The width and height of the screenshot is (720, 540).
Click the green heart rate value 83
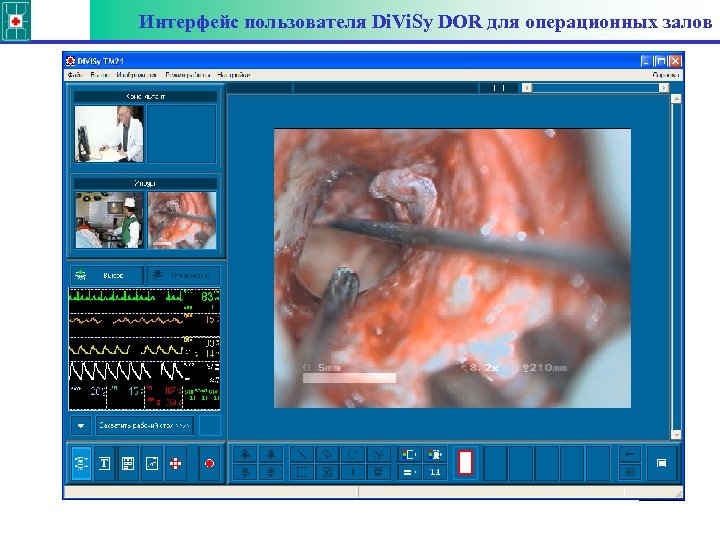tap(207, 297)
